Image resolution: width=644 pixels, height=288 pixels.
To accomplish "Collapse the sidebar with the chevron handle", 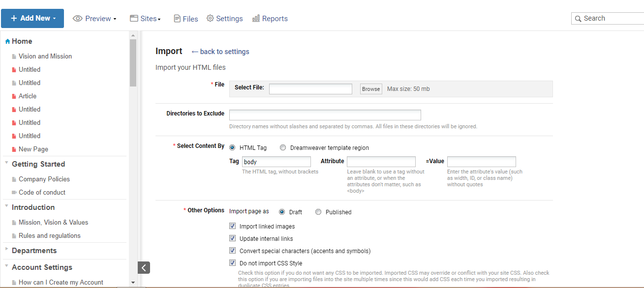I will tap(144, 268).
